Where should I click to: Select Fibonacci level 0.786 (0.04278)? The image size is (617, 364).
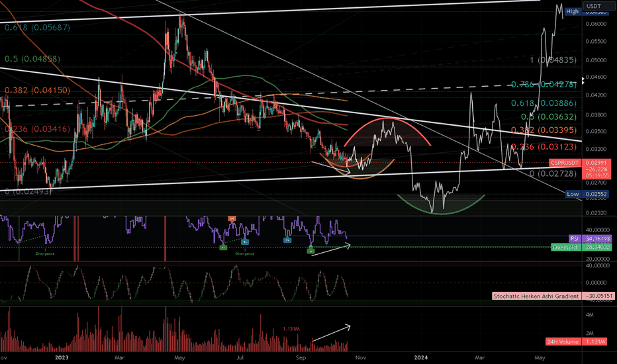click(x=544, y=84)
